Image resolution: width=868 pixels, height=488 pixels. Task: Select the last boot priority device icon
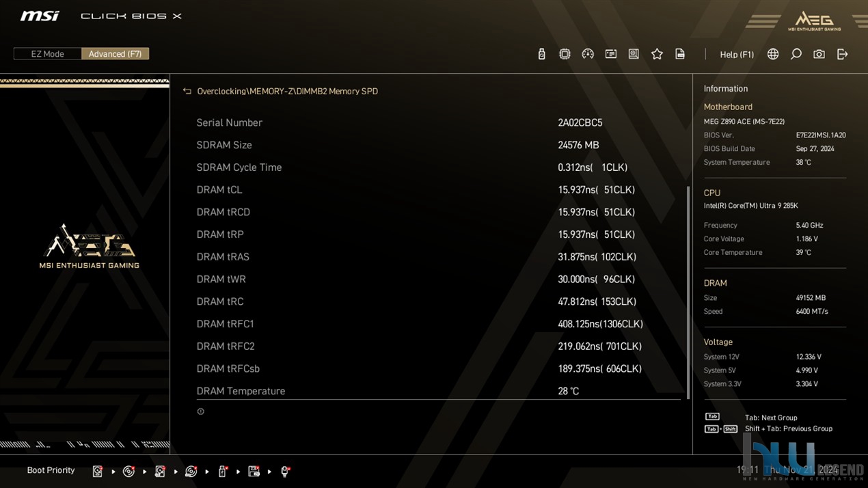285,471
